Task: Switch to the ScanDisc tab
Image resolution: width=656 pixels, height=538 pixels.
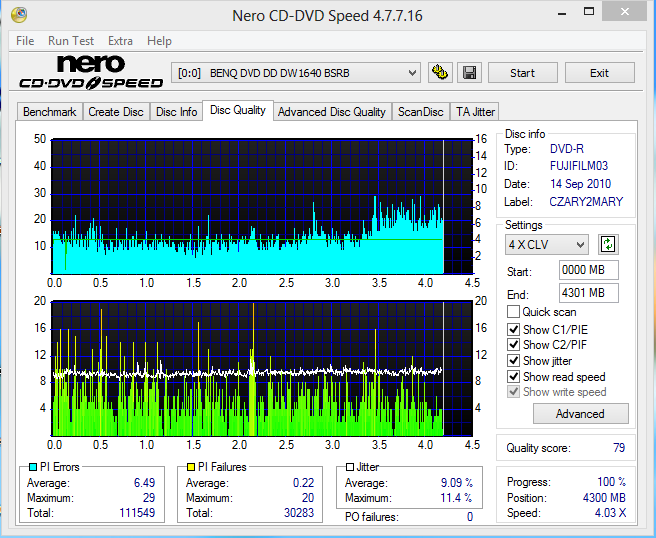Action: [420, 112]
